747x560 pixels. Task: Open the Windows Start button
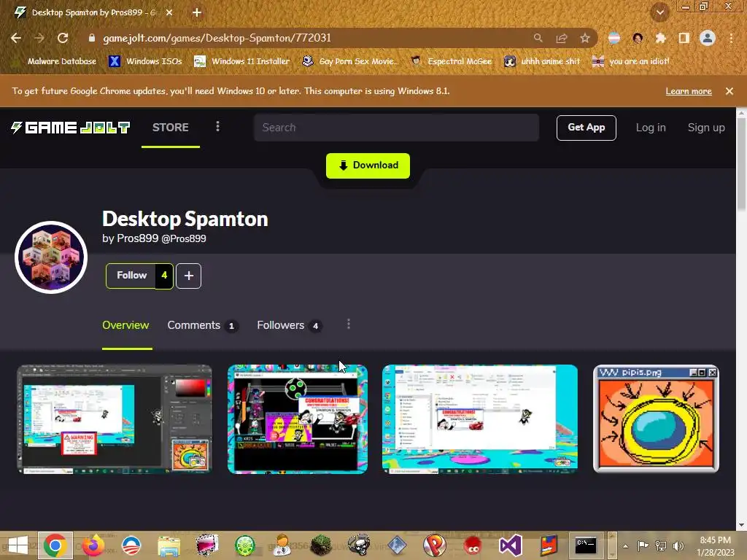pyautogui.click(x=18, y=545)
